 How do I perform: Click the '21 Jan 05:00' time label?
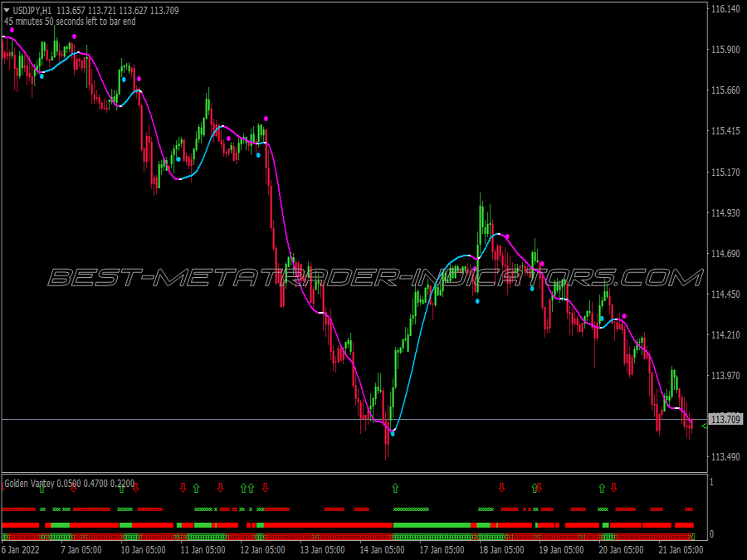click(681, 550)
